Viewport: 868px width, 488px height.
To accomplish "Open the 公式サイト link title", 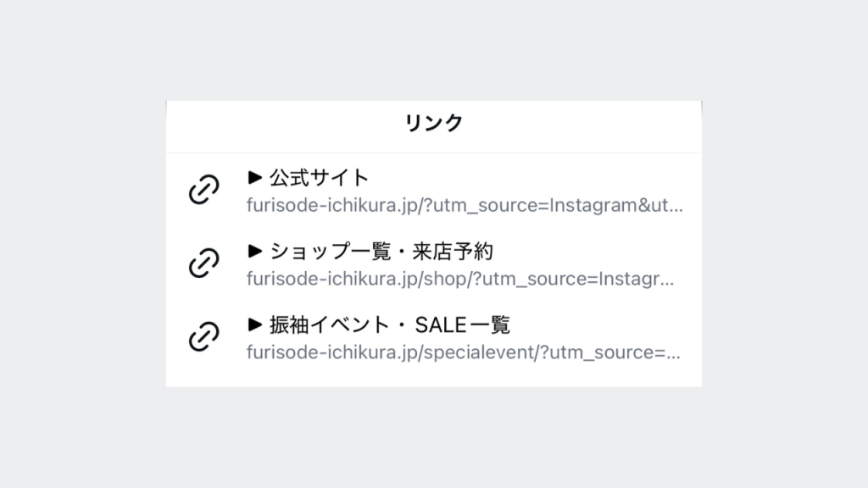I will click(x=319, y=177).
